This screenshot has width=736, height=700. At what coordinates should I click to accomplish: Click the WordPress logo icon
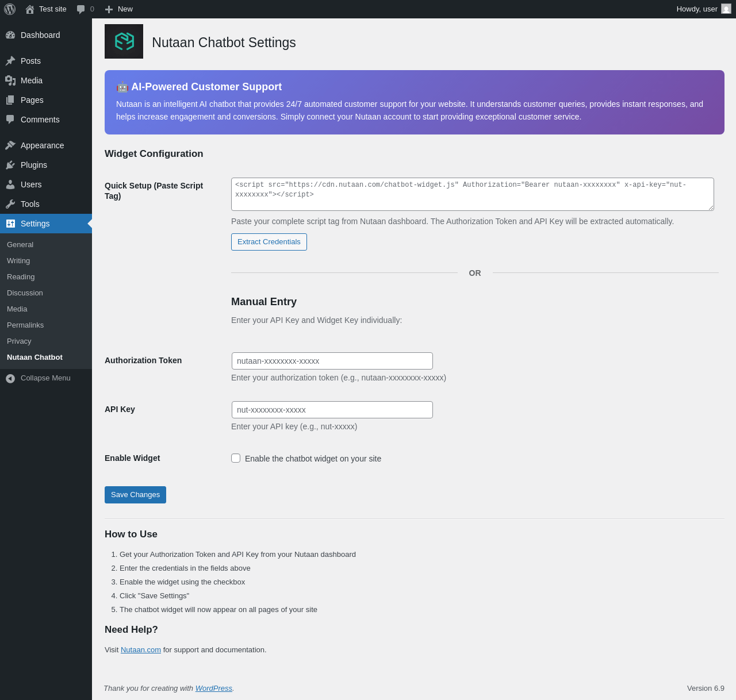10,9
